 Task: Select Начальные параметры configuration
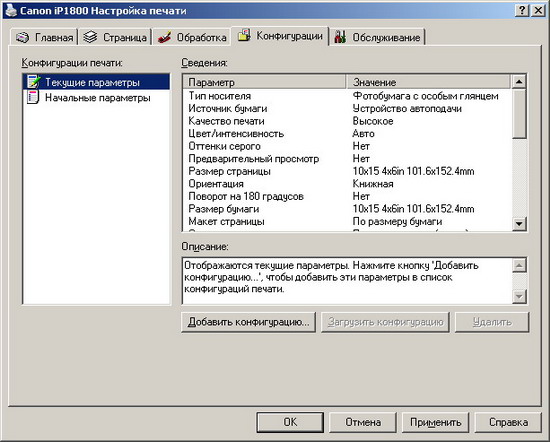98,98
